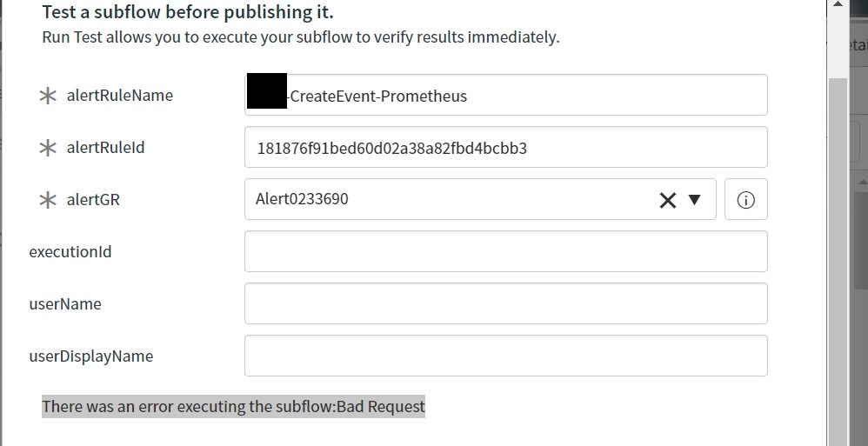Click the dialog's vertical scrollbar thumb

click(838, 260)
